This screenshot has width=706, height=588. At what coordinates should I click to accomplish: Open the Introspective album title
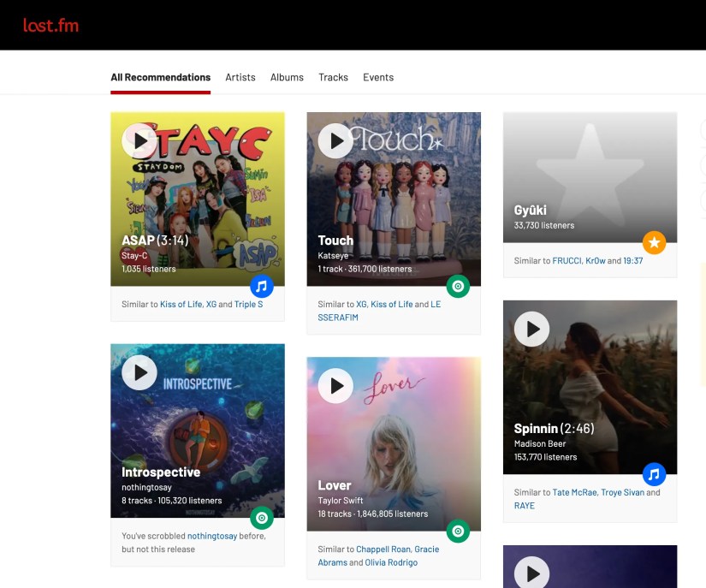[x=161, y=472]
